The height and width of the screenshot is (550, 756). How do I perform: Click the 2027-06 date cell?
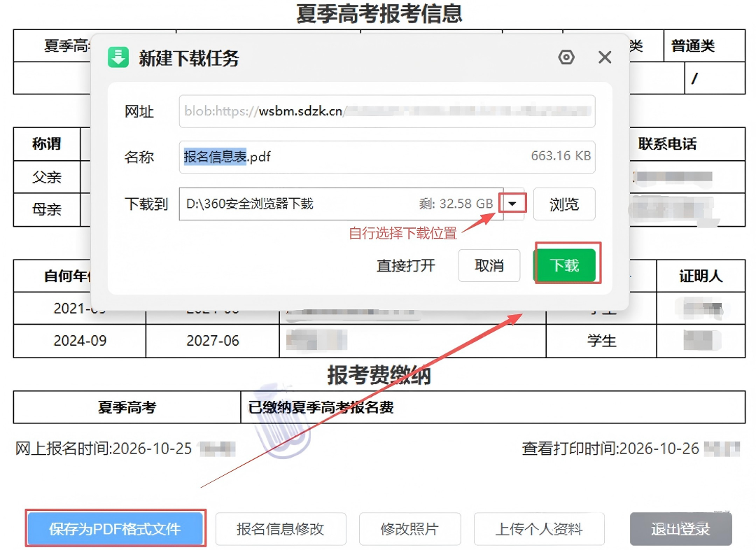213,341
